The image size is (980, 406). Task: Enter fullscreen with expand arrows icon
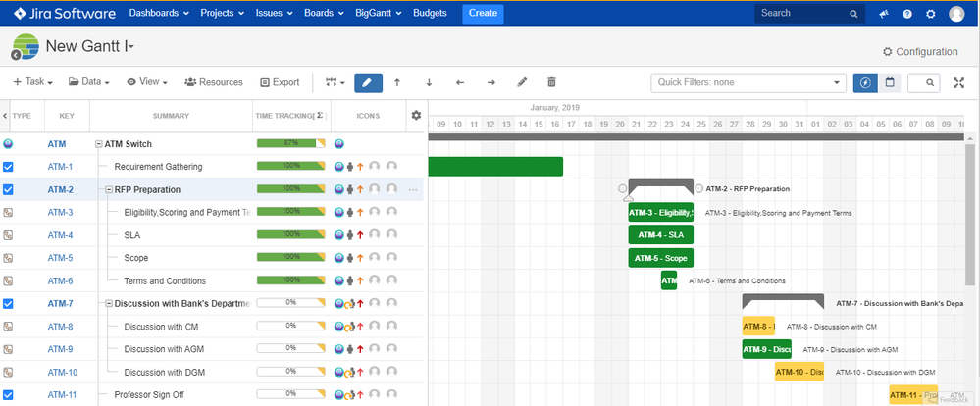(958, 82)
